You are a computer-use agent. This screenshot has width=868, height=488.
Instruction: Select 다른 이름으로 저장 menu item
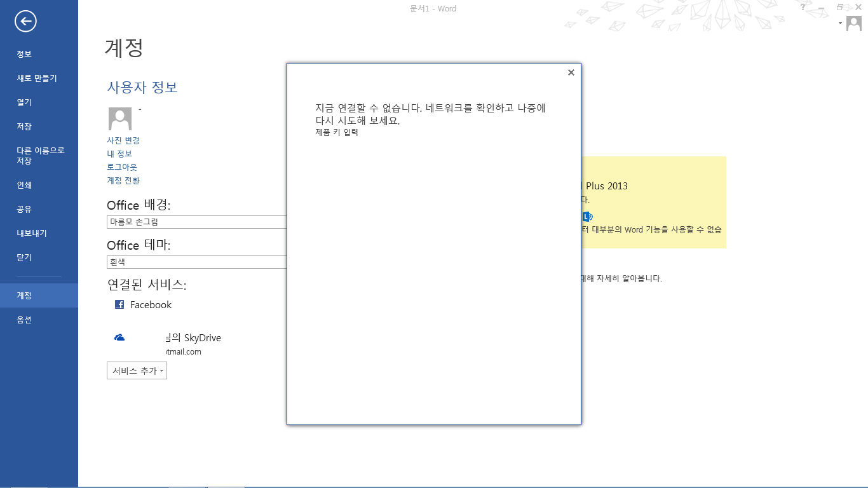click(39, 156)
